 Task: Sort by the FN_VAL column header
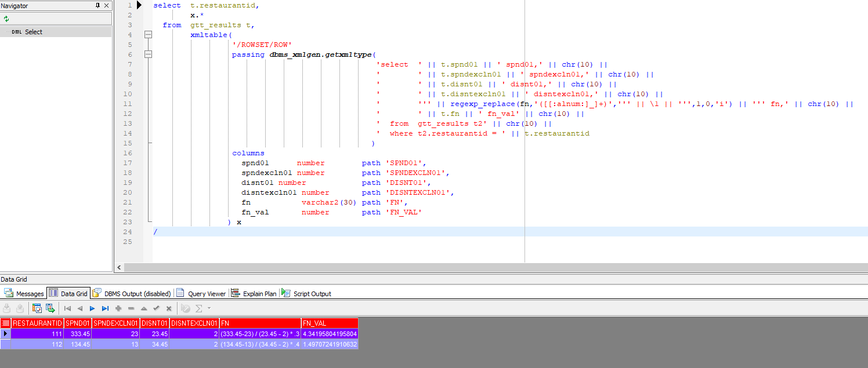[329, 323]
